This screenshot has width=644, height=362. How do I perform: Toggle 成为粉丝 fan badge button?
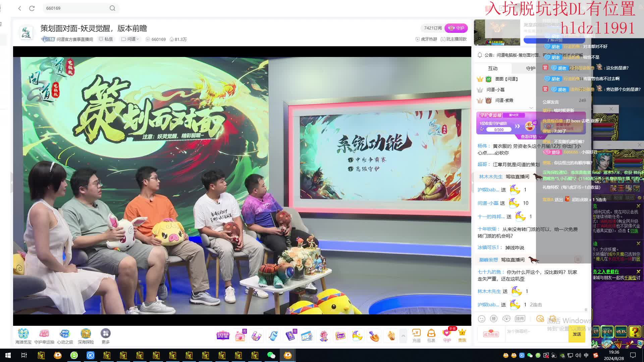point(491,334)
